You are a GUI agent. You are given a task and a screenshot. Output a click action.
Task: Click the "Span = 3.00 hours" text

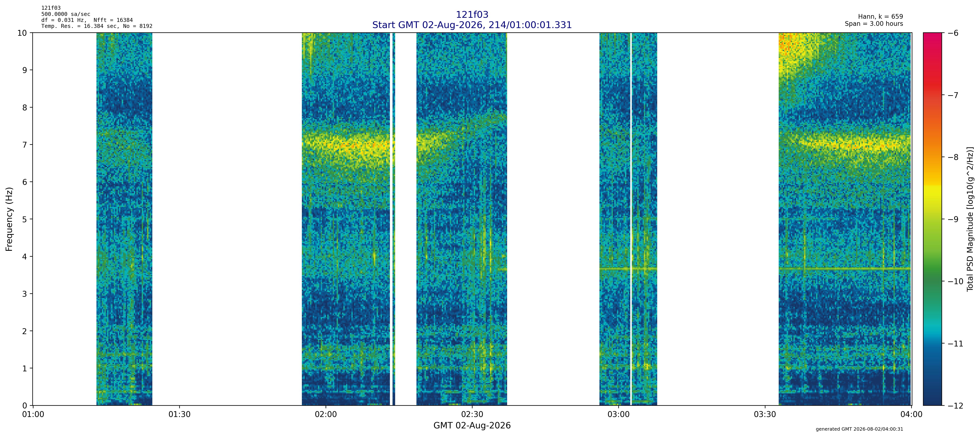pos(874,24)
